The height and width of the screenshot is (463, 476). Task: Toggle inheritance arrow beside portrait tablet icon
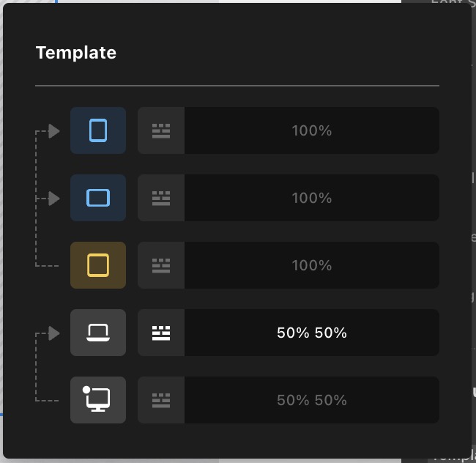click(x=53, y=131)
